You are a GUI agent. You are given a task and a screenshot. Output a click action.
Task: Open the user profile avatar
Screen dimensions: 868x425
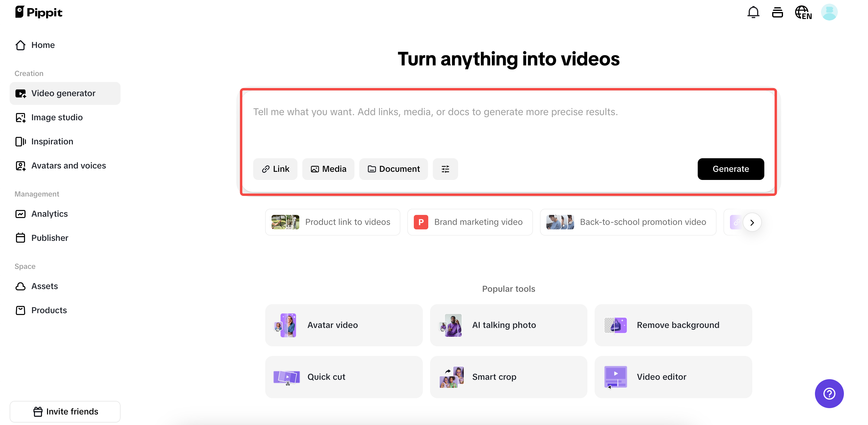coord(829,12)
